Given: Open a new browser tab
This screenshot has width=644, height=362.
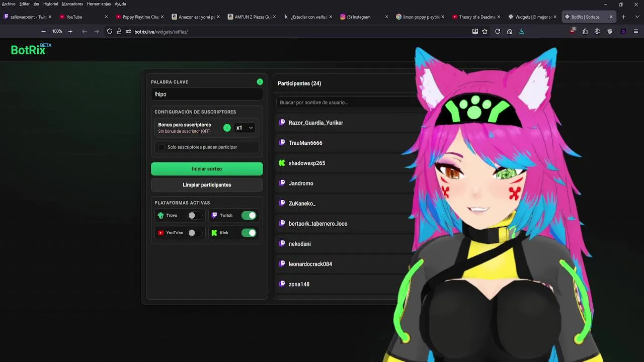Looking at the screenshot, I should [623, 17].
